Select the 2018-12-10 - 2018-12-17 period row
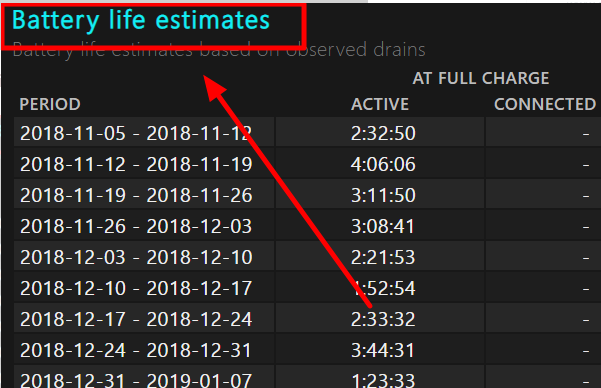Image resolution: width=601 pixels, height=388 pixels. point(307,288)
